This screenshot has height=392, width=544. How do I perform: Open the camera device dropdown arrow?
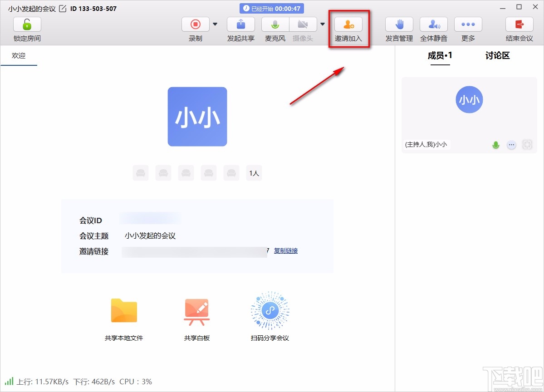[x=322, y=24]
